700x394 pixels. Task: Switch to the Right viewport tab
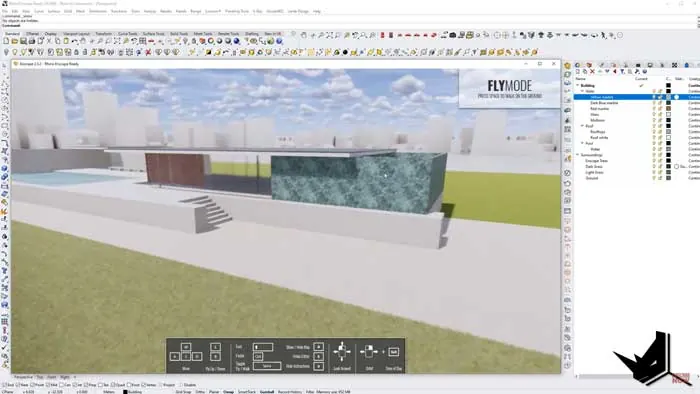[64, 377]
